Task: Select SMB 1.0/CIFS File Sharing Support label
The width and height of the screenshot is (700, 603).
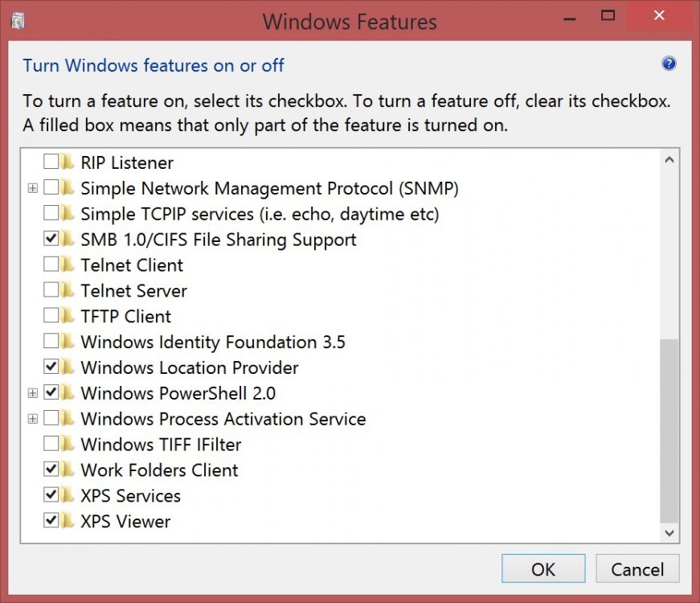Action: coord(219,240)
